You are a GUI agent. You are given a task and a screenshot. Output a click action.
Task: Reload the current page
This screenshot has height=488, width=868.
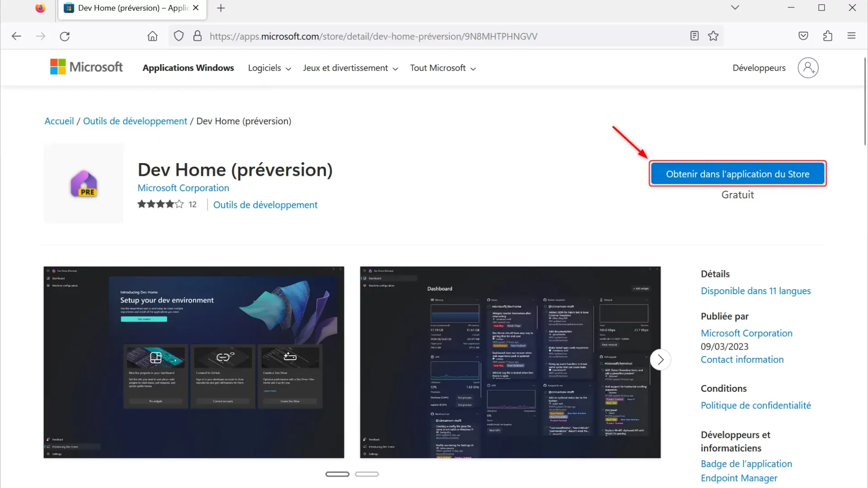65,36
